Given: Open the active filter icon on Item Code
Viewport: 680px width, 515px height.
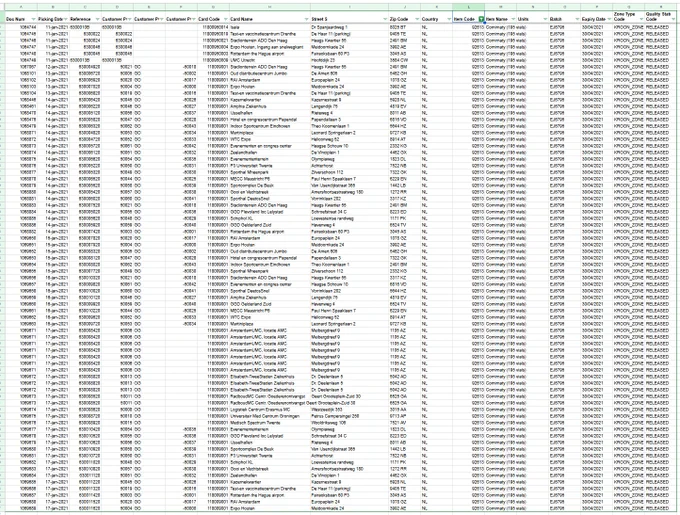Looking at the screenshot, I should point(481,19).
